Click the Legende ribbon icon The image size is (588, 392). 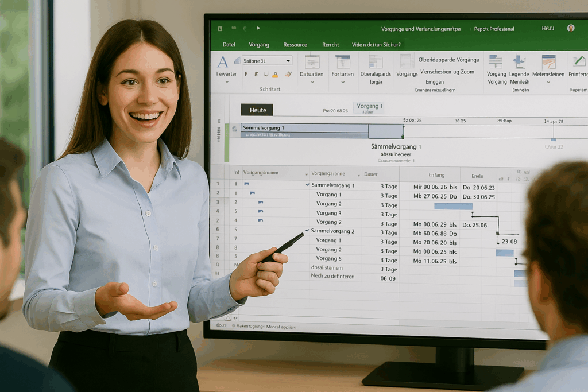[x=519, y=63]
